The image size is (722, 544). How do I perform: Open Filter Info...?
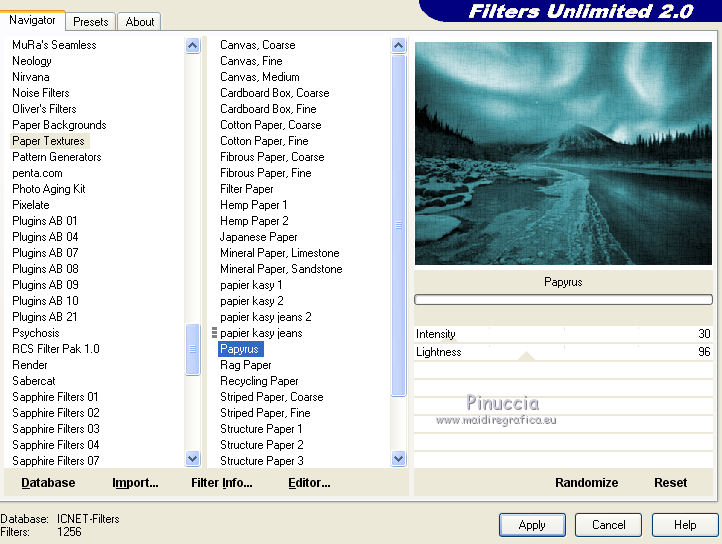pyautogui.click(x=221, y=483)
